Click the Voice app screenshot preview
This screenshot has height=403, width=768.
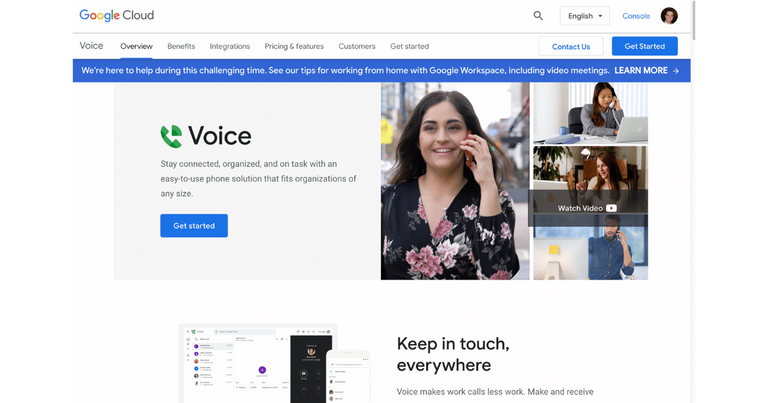coord(274,363)
